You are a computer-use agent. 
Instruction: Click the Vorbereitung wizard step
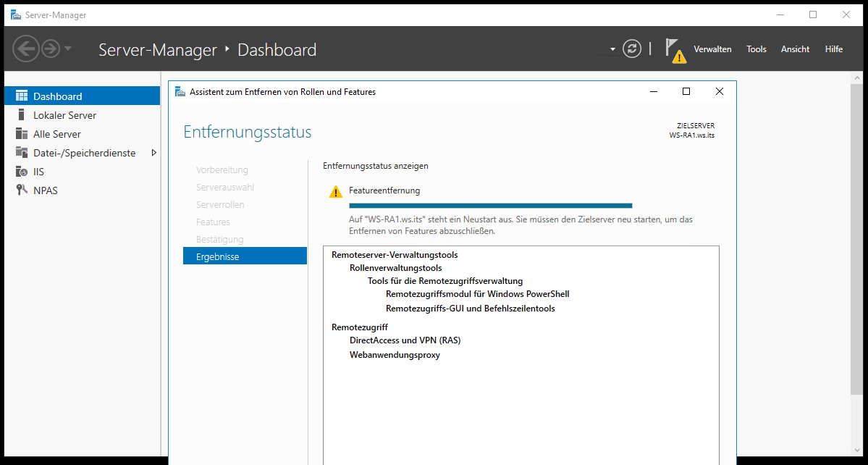point(222,169)
